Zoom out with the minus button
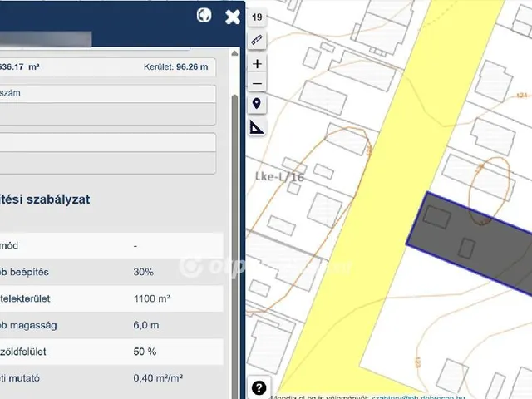532x399 pixels. point(257,84)
